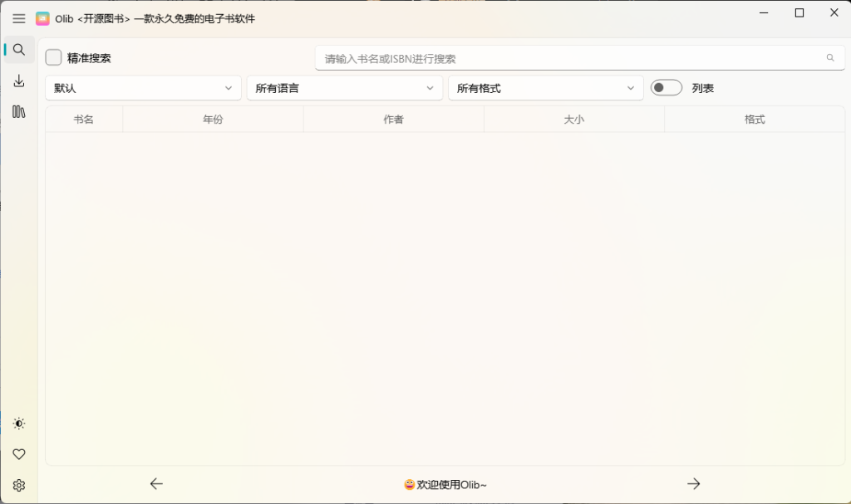Click the 大小 column header
This screenshot has width=851, height=504.
[573, 119]
